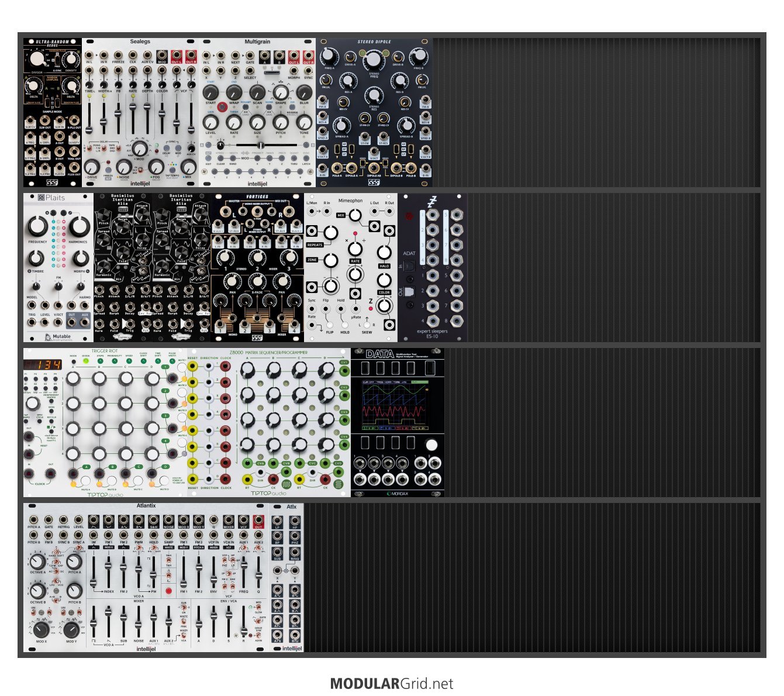The width and height of the screenshot is (784, 696).
Task: Click the SSF logo on Ultra-Random Redux
Action: coord(53,181)
